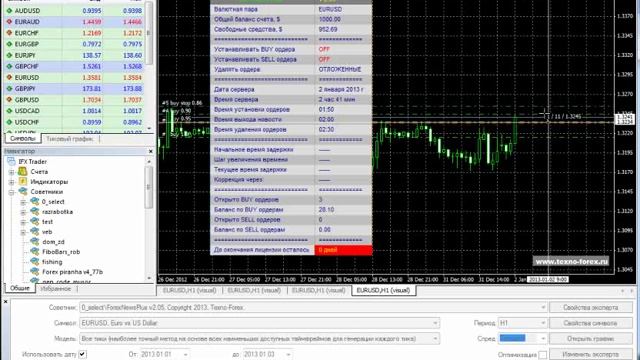Select the active EURUSD,H1 (visual) chart tab
Viewport: 640px width, 360px height.
383,290
